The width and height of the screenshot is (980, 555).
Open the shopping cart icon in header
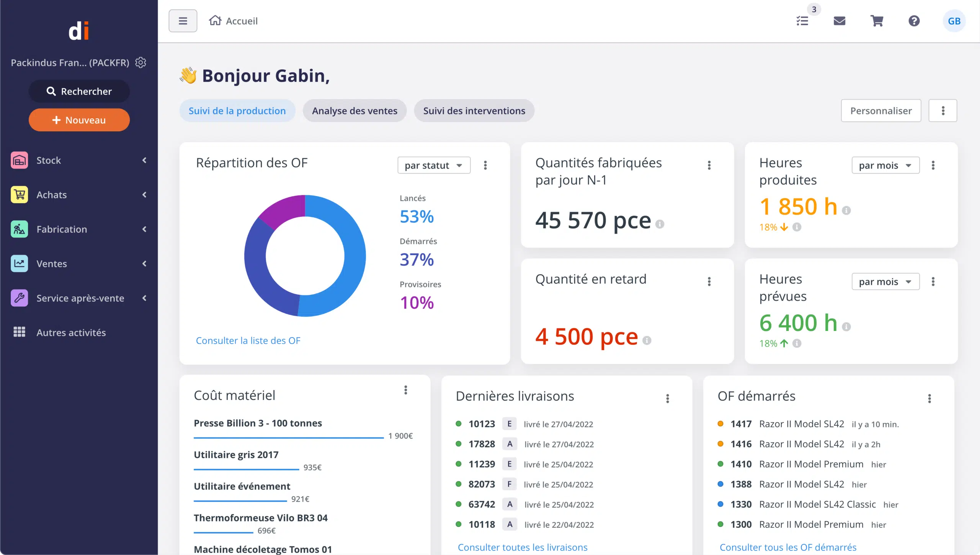[x=877, y=21]
